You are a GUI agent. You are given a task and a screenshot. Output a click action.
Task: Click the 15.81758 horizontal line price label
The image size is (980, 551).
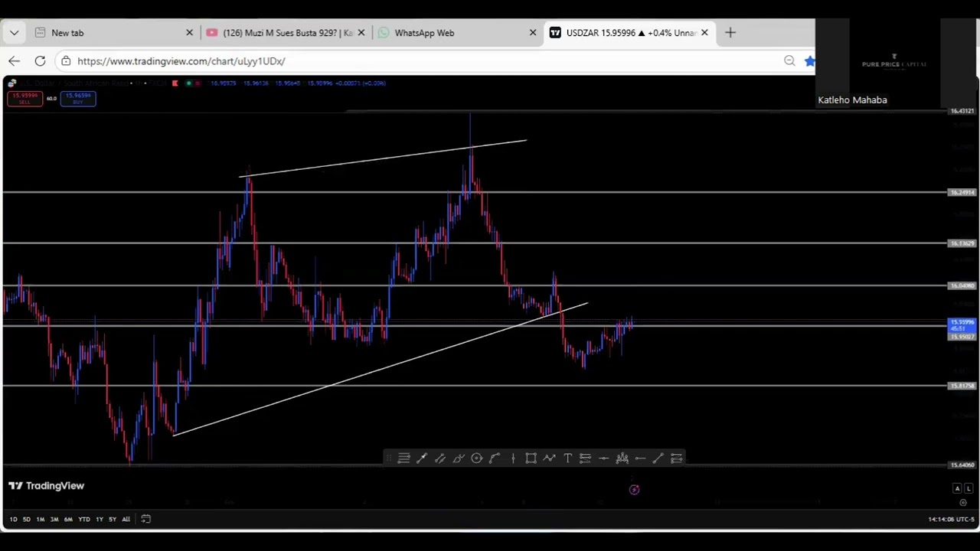tap(962, 386)
